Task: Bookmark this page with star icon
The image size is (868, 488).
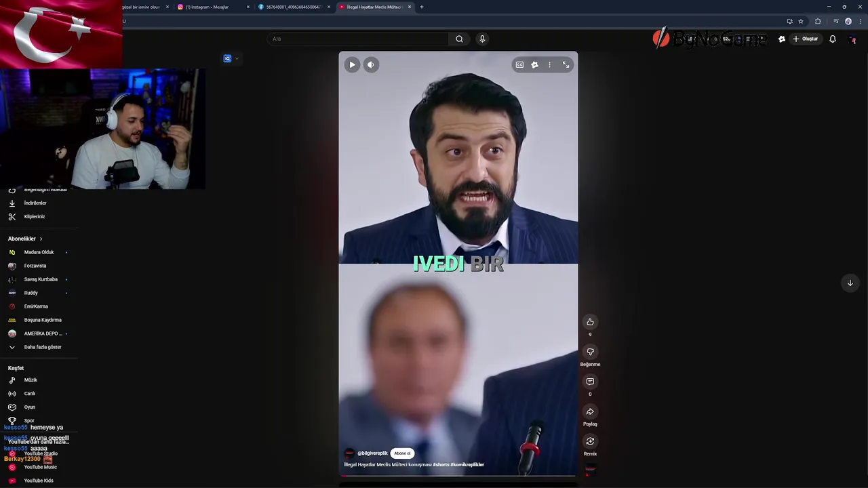Action: pos(801,21)
